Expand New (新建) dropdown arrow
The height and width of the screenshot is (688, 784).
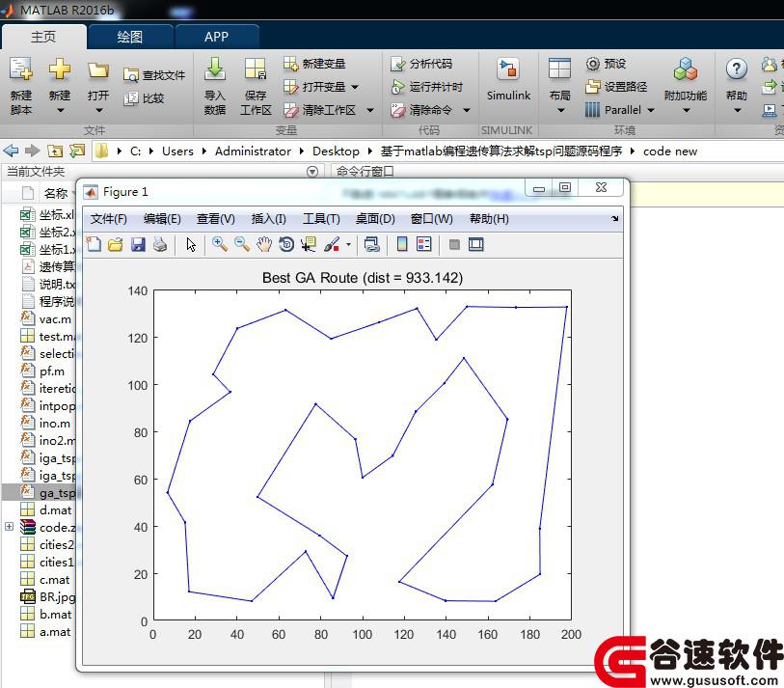click(x=60, y=110)
